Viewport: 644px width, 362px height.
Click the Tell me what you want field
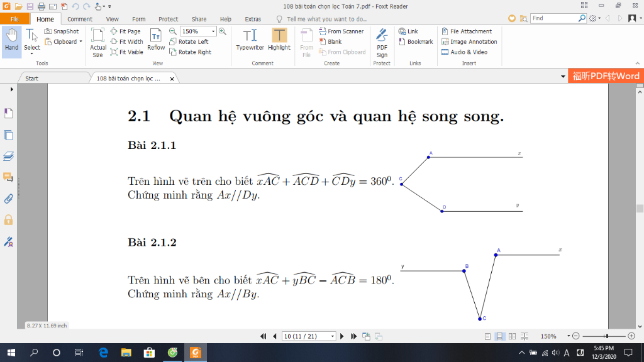point(326,19)
